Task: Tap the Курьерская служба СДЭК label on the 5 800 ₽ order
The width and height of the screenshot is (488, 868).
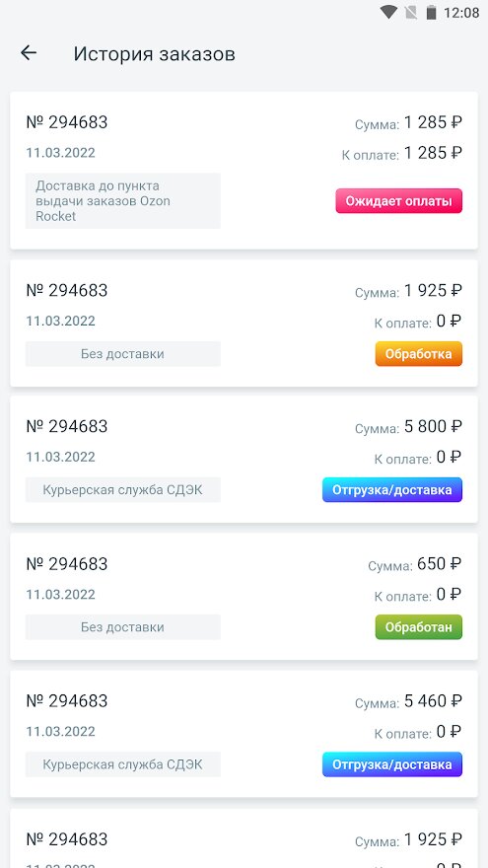Action: [123, 490]
